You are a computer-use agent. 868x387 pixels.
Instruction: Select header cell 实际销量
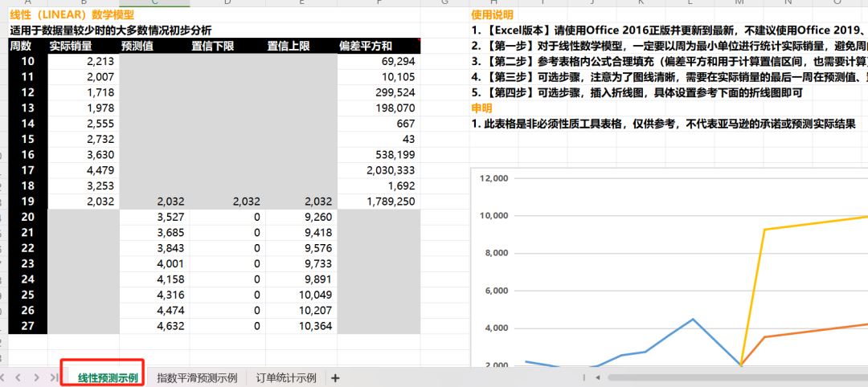(x=84, y=46)
